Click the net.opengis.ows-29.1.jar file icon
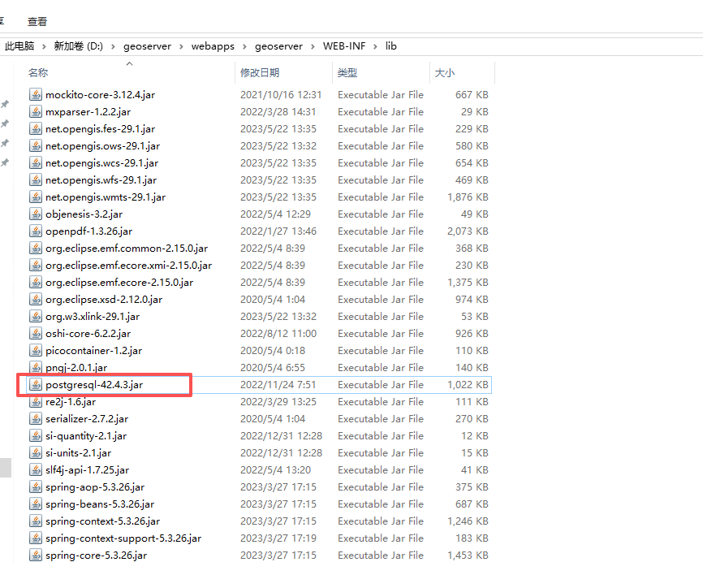The image size is (703, 588). (36, 145)
